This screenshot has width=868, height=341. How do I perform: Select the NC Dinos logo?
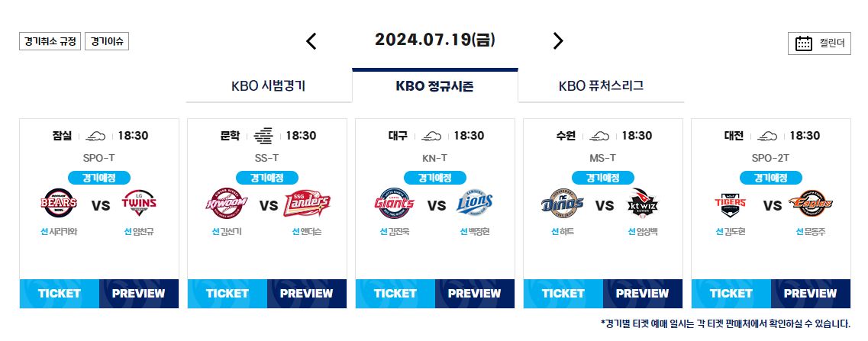coord(562,205)
